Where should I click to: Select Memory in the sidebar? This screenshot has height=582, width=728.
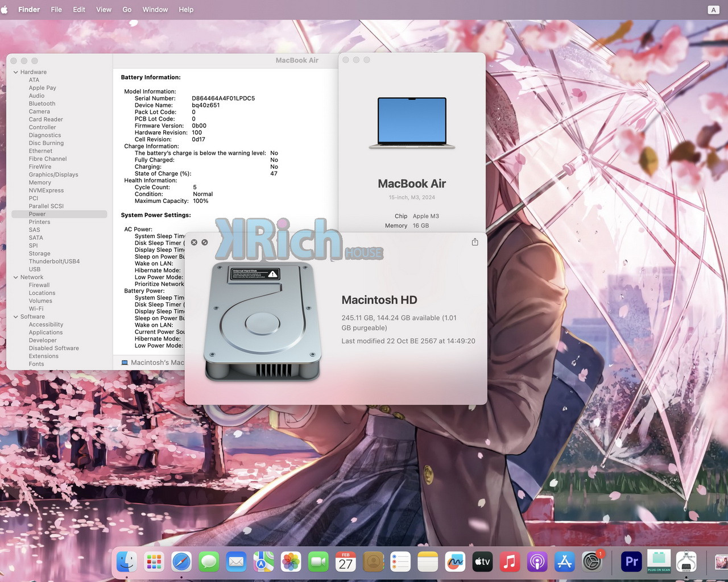40,182
